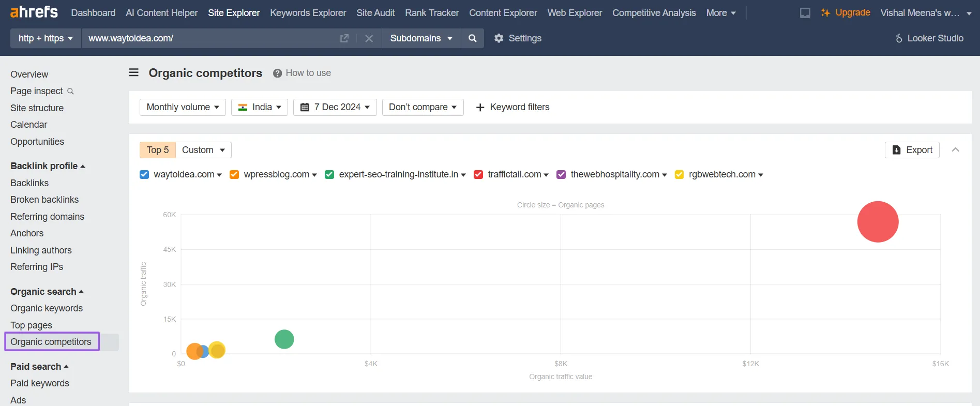
Task: Click the large red bubble in chart
Action: 878,222
